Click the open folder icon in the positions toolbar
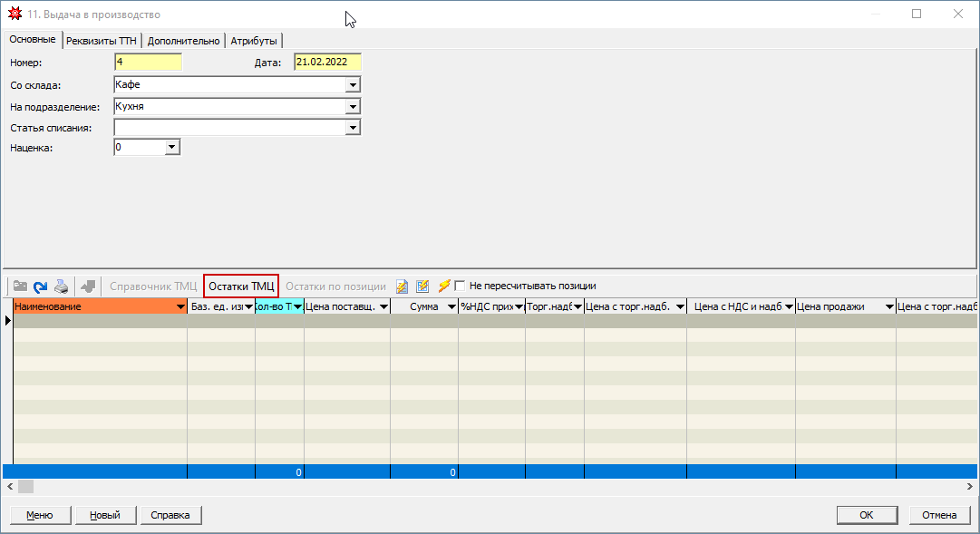 point(19,286)
